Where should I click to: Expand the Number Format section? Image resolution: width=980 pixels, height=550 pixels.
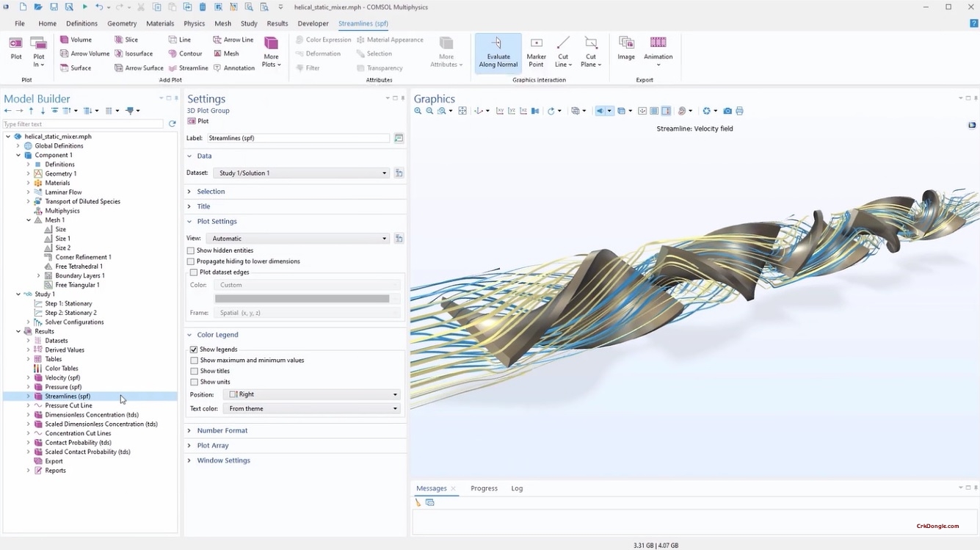189,430
